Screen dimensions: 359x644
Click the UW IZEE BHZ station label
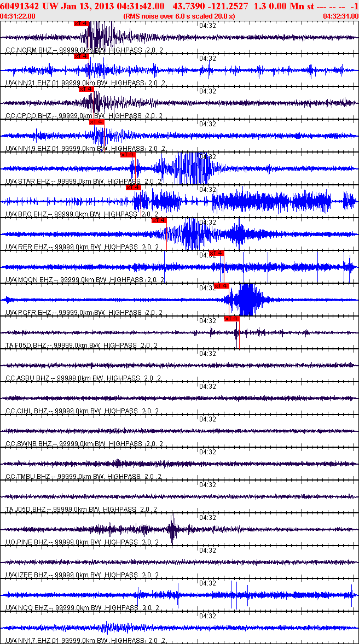[82, 575]
